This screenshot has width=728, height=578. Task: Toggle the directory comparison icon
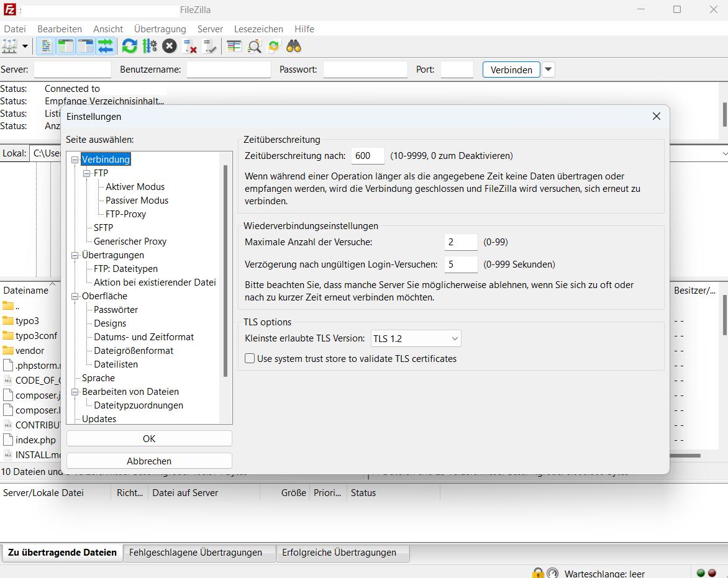tap(254, 47)
